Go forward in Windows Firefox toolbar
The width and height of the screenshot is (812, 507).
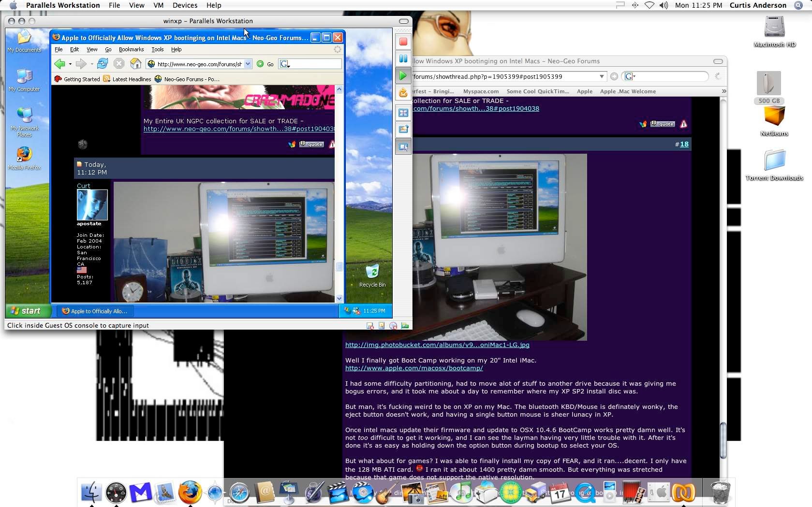pos(81,64)
